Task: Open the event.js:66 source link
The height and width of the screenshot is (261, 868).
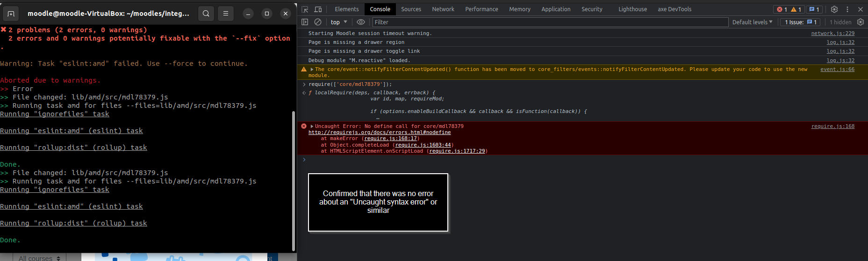Action: [x=837, y=69]
